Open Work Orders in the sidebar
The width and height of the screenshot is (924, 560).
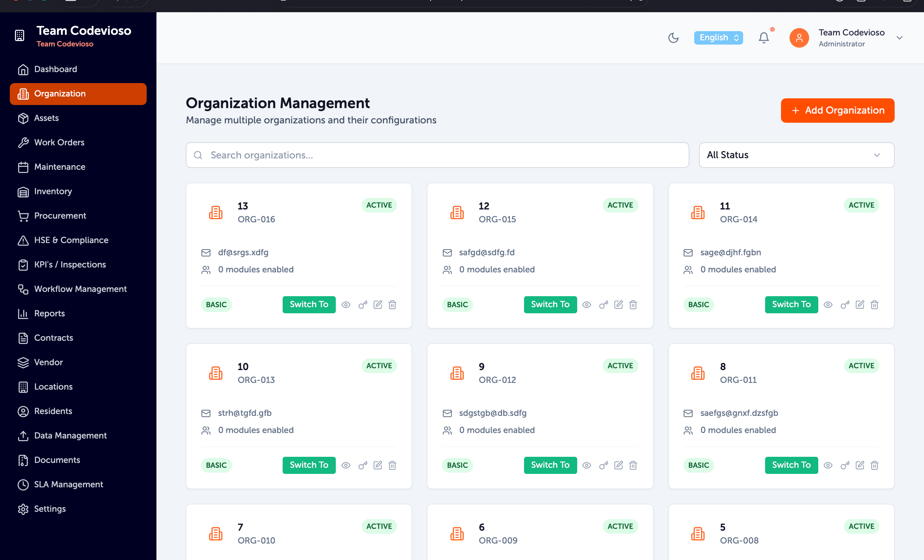[x=78, y=142]
